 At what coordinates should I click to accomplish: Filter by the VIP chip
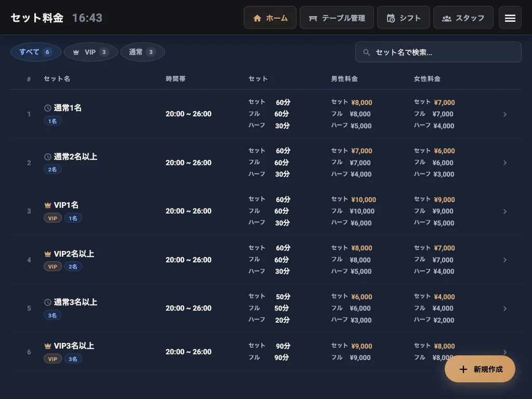click(x=90, y=52)
